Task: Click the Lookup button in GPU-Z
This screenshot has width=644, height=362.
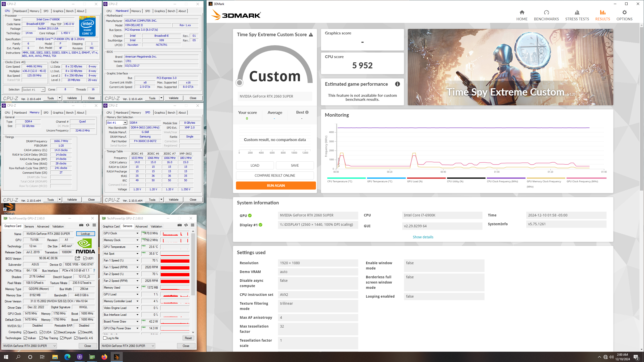Action: [x=86, y=234]
